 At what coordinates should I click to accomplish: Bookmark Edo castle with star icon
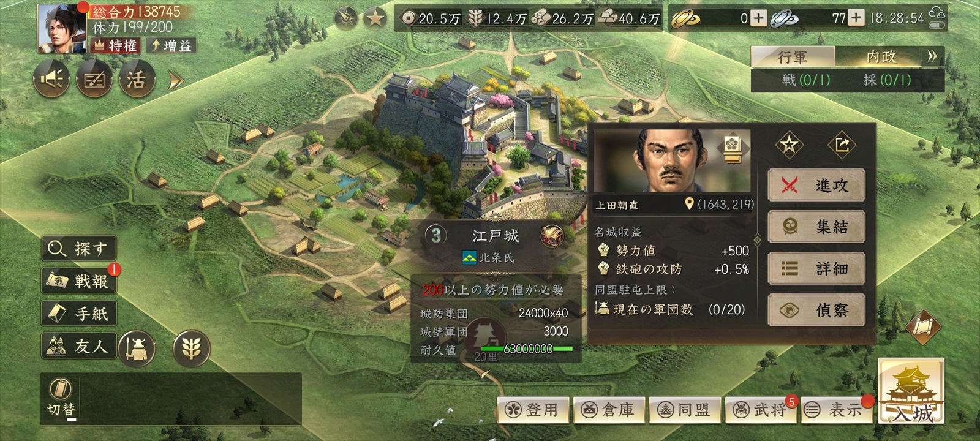789,145
